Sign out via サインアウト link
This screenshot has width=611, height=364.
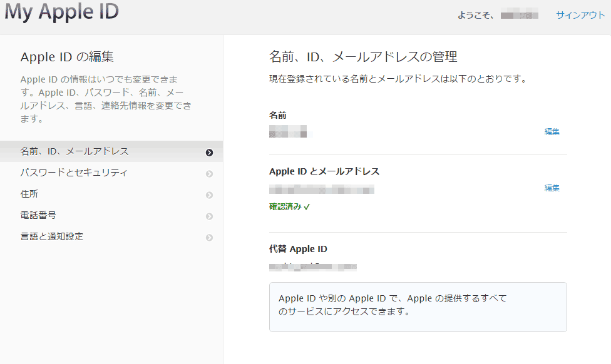coord(580,15)
